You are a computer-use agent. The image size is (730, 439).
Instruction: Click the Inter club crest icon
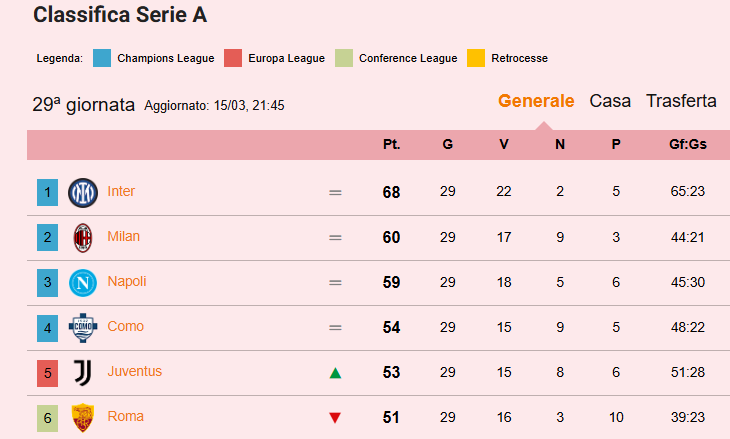tap(82, 192)
